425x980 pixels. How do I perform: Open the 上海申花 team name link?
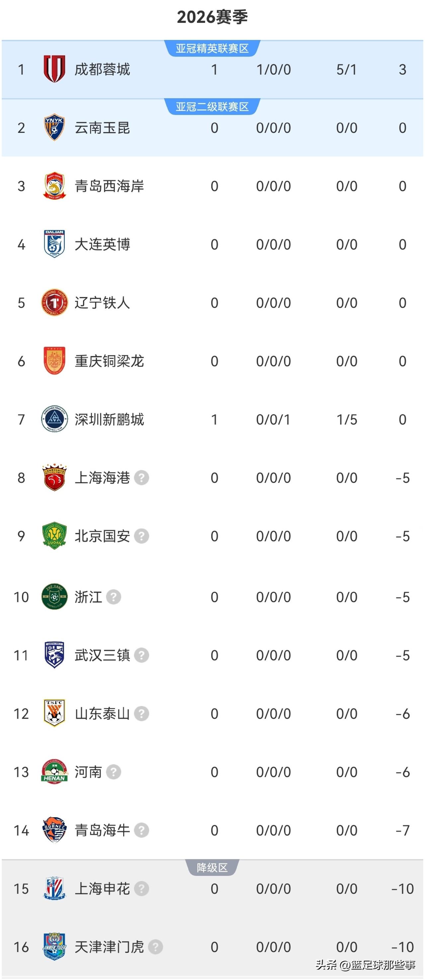click(x=102, y=889)
